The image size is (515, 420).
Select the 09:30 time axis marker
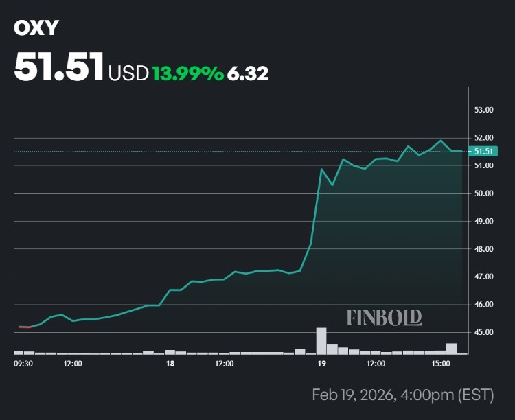click(x=23, y=363)
